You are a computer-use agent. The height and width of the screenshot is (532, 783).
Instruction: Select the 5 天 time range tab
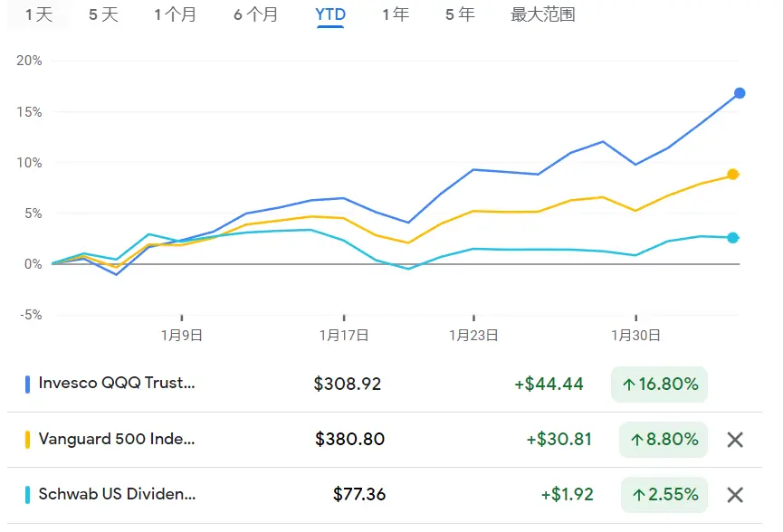pyautogui.click(x=103, y=14)
